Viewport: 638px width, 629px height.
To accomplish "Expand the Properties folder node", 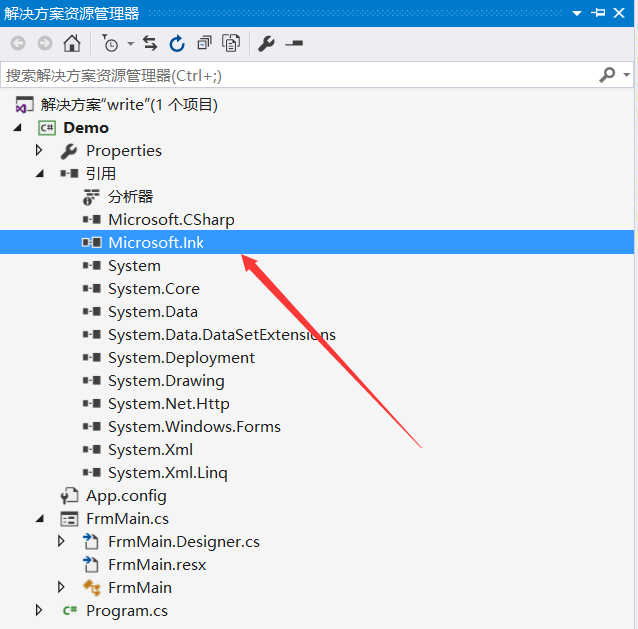I will [x=39, y=150].
